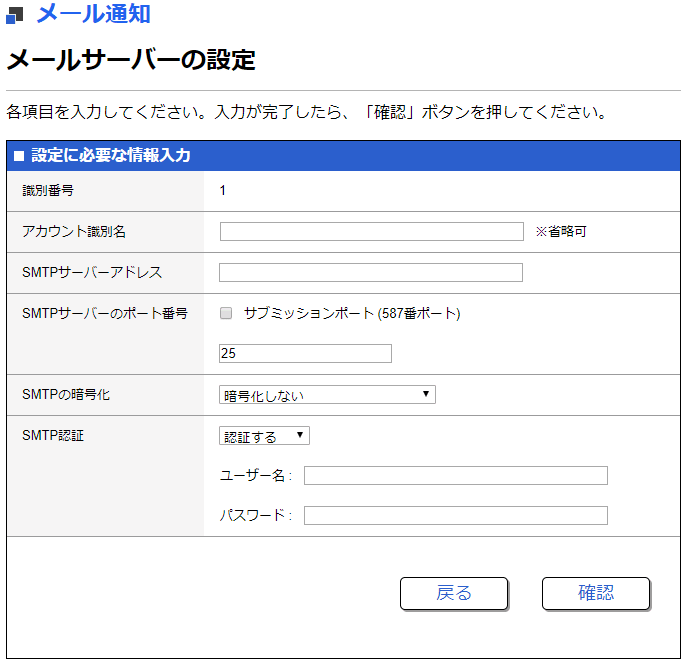Open the メール通知 title link

click(93, 14)
